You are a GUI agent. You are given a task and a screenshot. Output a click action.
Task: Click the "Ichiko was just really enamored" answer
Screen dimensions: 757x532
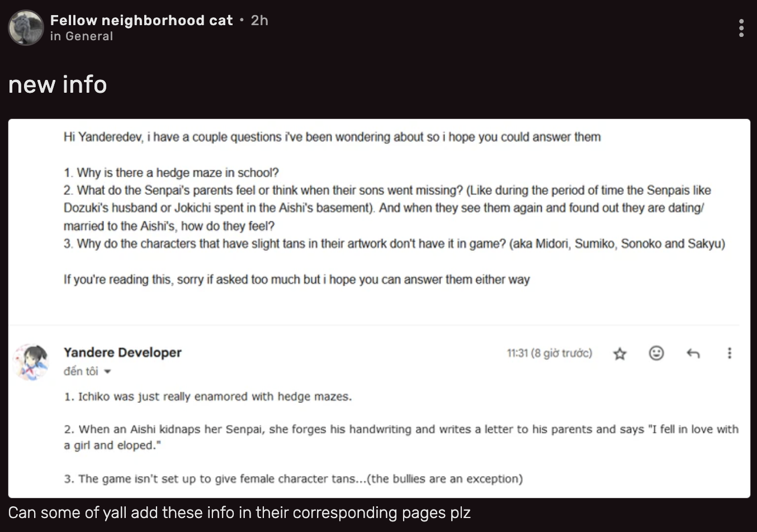pyautogui.click(x=208, y=397)
